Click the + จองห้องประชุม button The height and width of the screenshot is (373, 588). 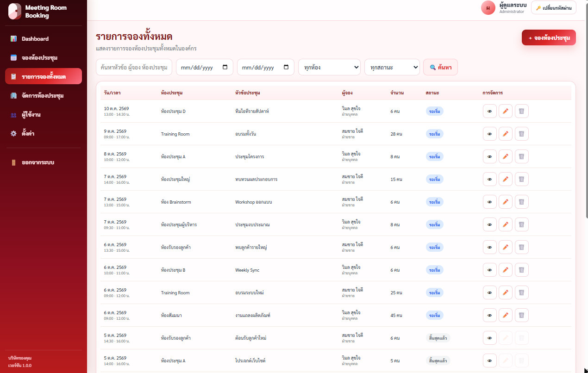(x=549, y=37)
